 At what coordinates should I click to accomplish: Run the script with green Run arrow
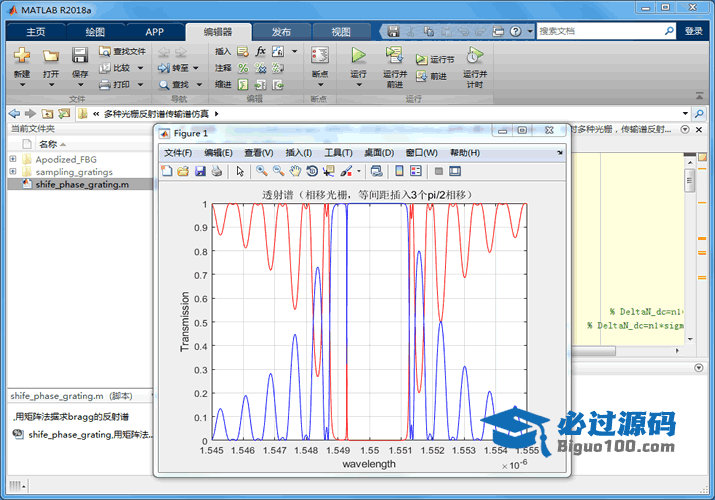point(358,55)
